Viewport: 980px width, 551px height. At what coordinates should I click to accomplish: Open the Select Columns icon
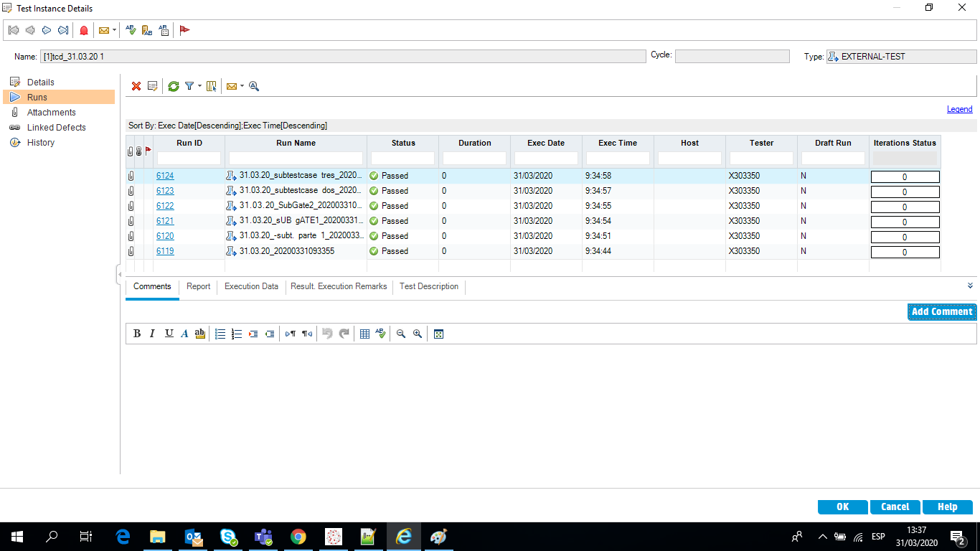[212, 86]
